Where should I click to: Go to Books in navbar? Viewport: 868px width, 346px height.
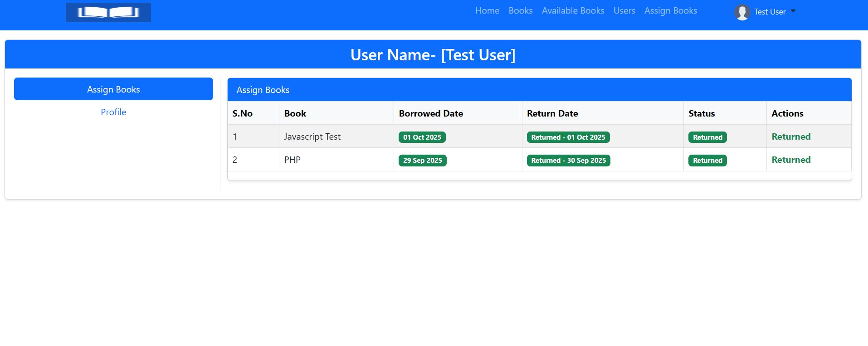click(520, 11)
